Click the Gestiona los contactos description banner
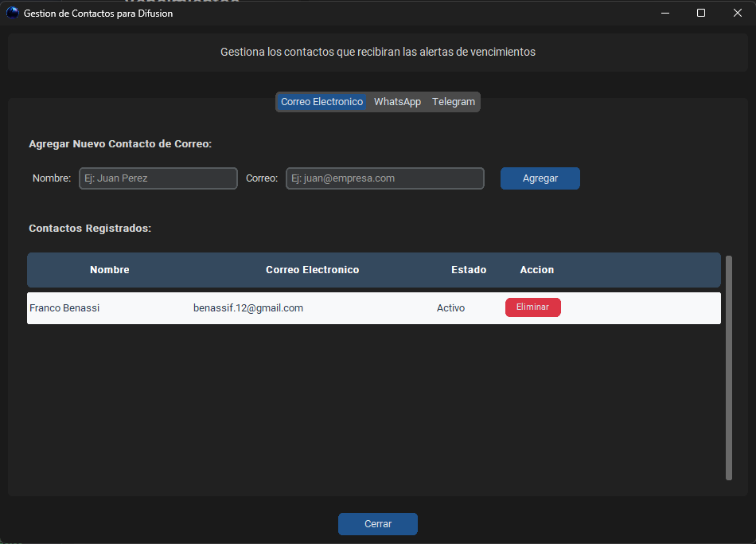This screenshot has height=544, width=756. click(377, 52)
